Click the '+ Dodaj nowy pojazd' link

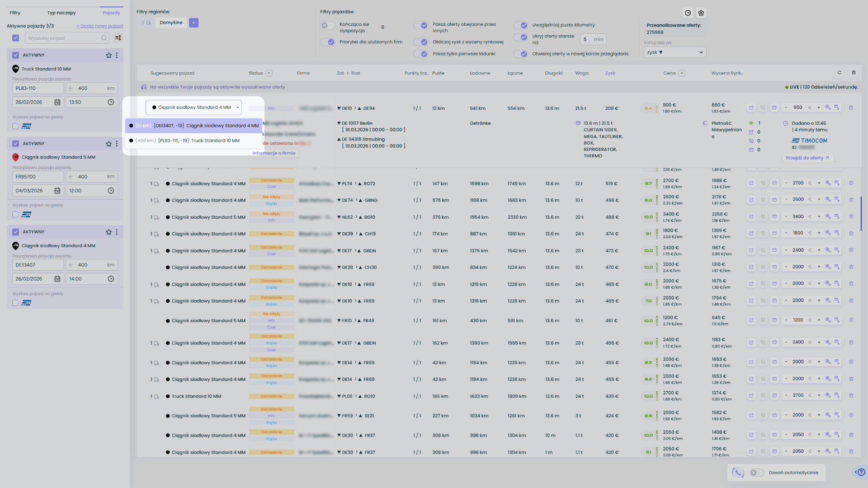tap(99, 26)
